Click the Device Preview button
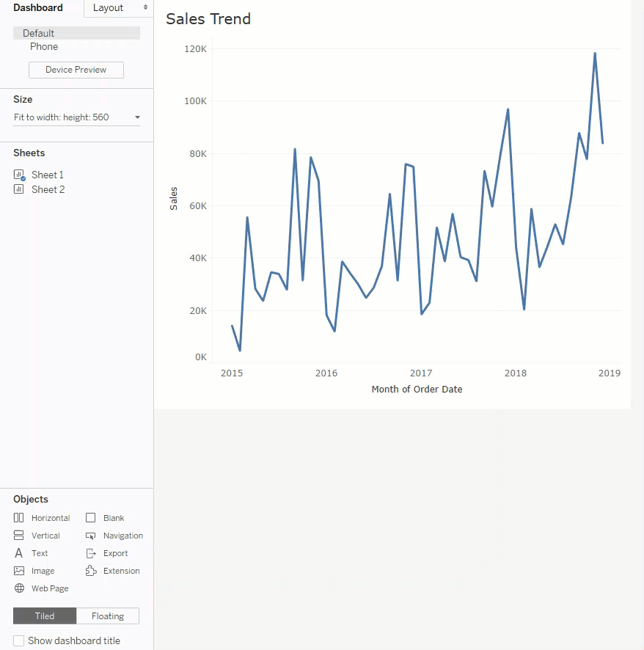Image resolution: width=644 pixels, height=650 pixels. coord(76,69)
